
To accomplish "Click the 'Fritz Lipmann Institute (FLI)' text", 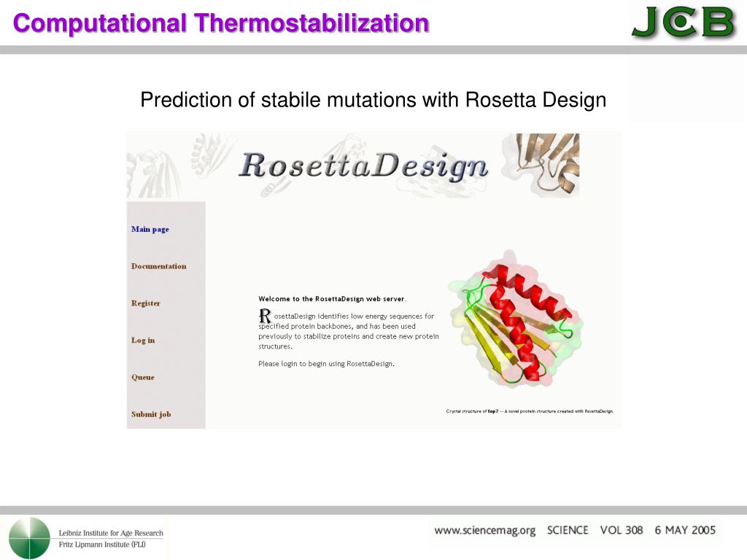I will 102,544.
